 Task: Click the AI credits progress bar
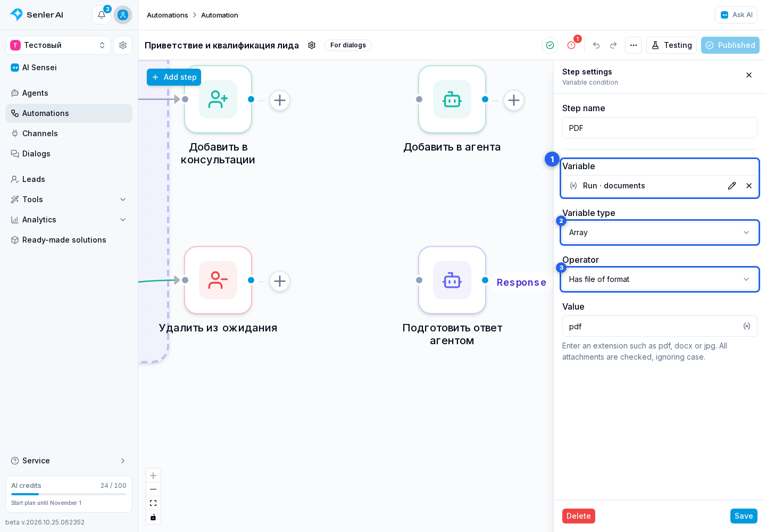69,494
